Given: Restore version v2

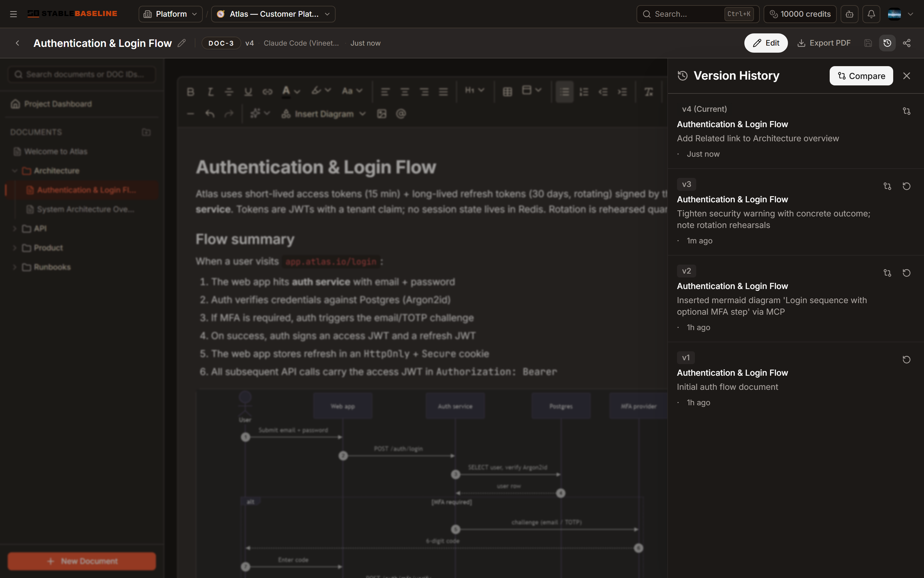Looking at the screenshot, I should click(906, 273).
